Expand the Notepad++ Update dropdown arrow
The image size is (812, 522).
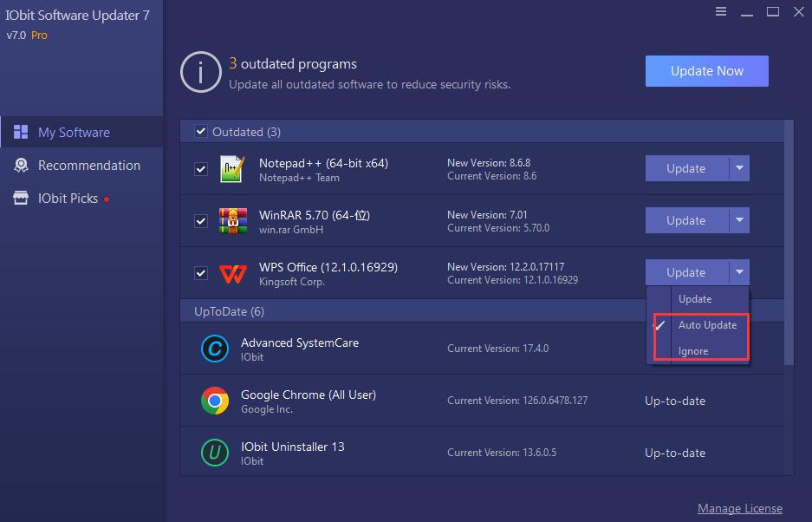[739, 168]
